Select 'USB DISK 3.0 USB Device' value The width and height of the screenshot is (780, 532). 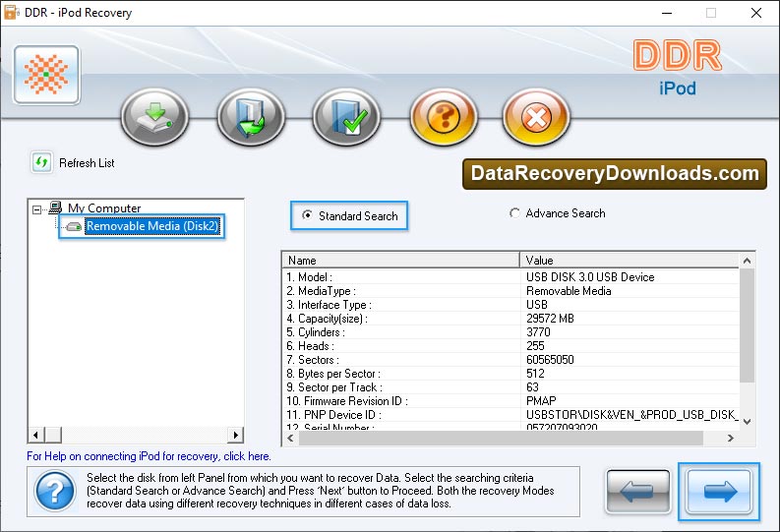(x=590, y=277)
